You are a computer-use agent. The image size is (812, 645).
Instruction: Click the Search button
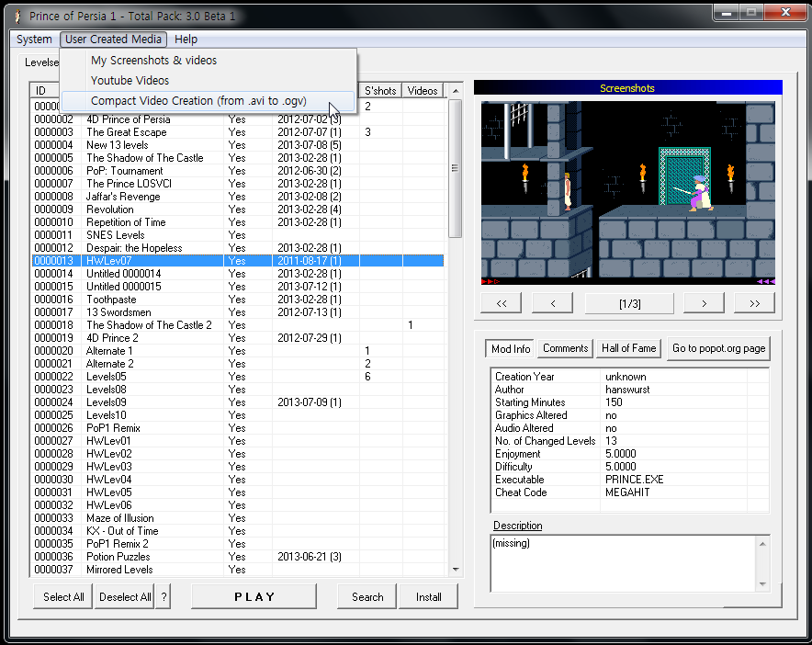(367, 597)
